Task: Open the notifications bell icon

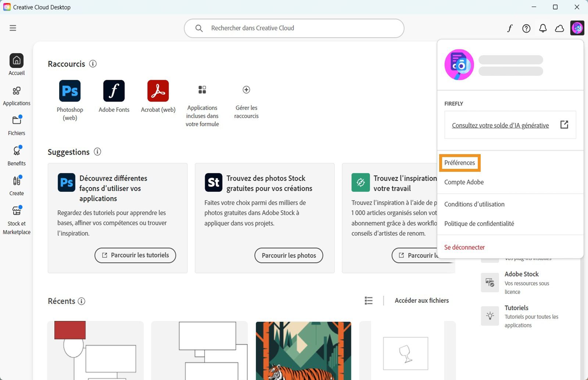Action: point(543,28)
